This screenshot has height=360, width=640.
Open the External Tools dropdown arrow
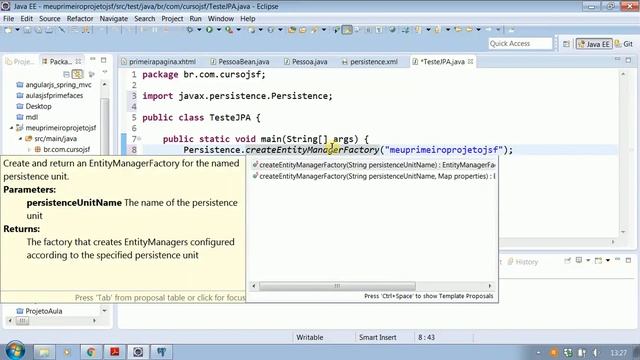[239, 30]
